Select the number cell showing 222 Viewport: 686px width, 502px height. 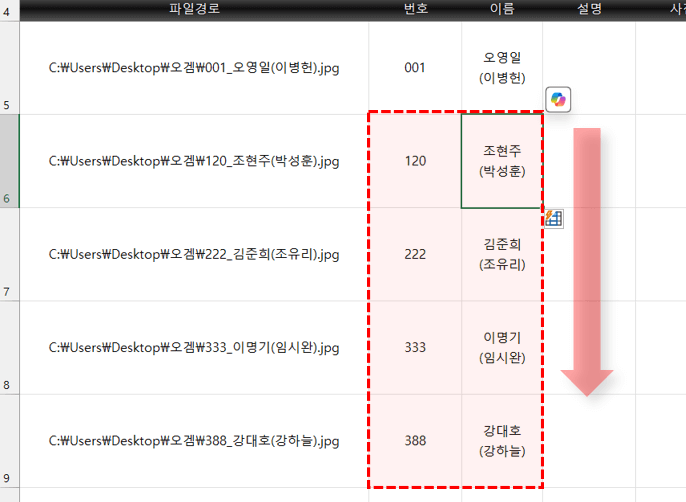coord(415,254)
